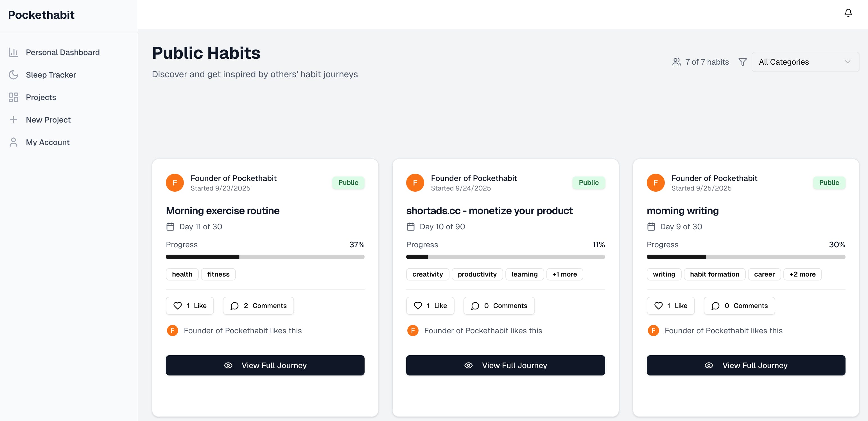This screenshot has height=421, width=868.
Task: Click the Projects grid icon
Action: click(13, 97)
